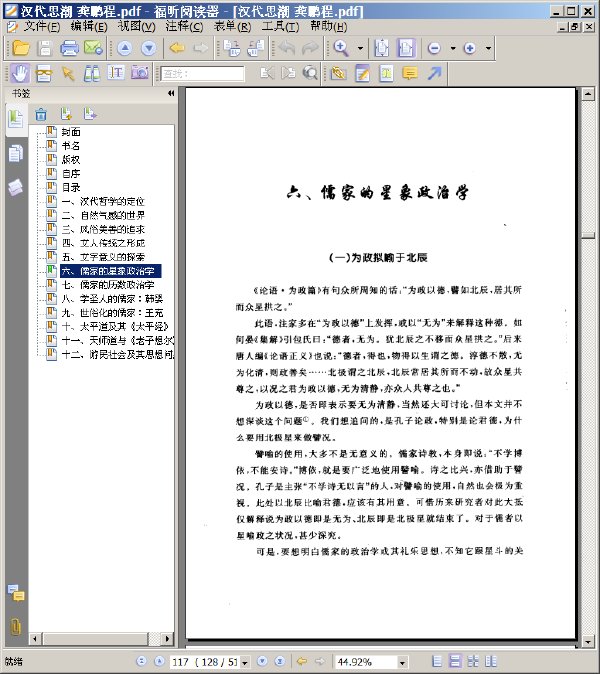This screenshot has height=674, width=600.
Task: Switch to facing pages layout in status bar
Action: coord(473,661)
